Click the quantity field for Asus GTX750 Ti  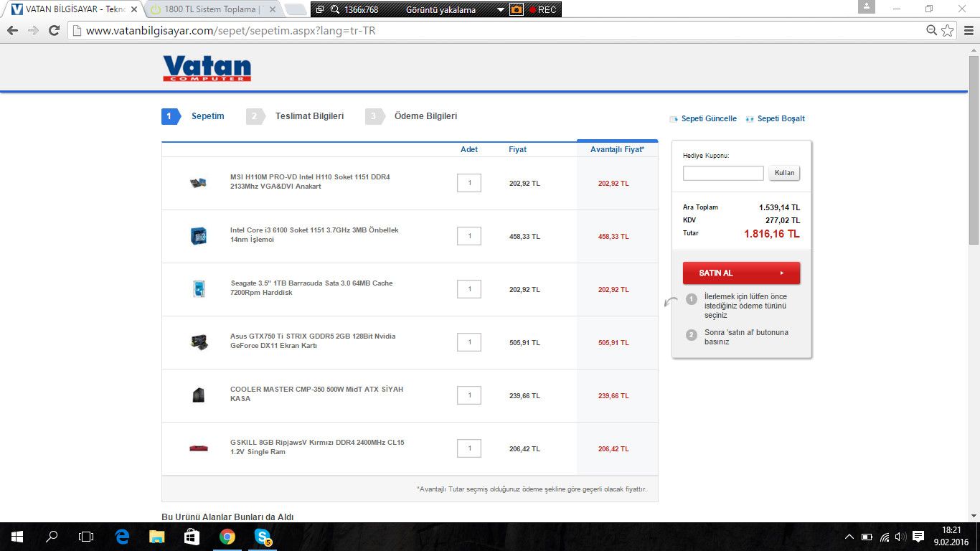[469, 342]
